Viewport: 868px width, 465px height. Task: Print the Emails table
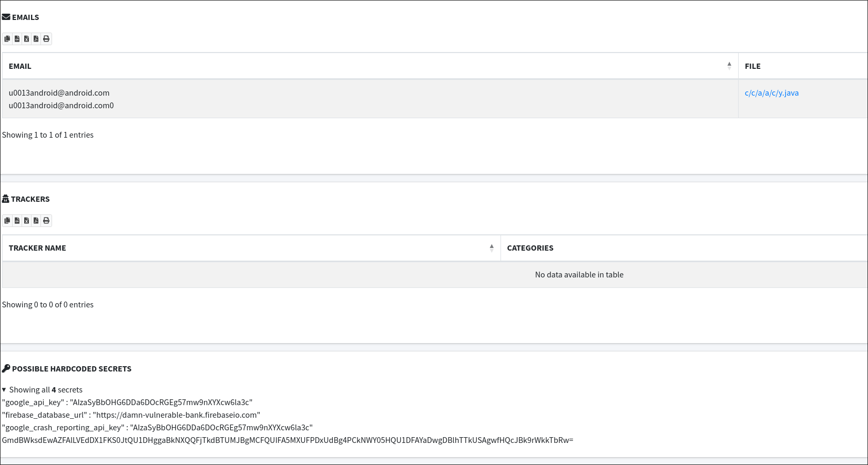(46, 39)
